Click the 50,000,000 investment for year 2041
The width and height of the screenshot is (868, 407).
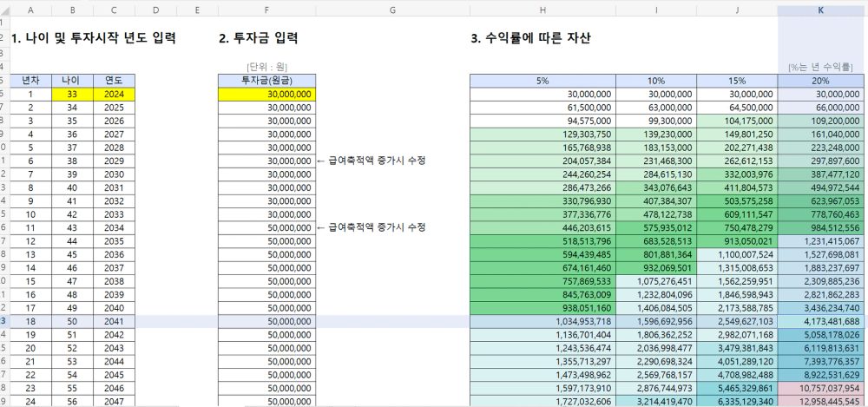[x=266, y=321]
